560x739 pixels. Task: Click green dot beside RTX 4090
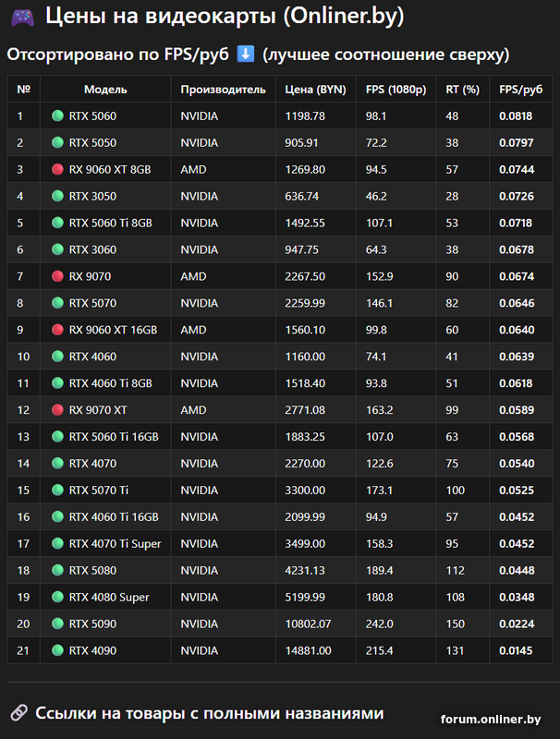pos(57,651)
